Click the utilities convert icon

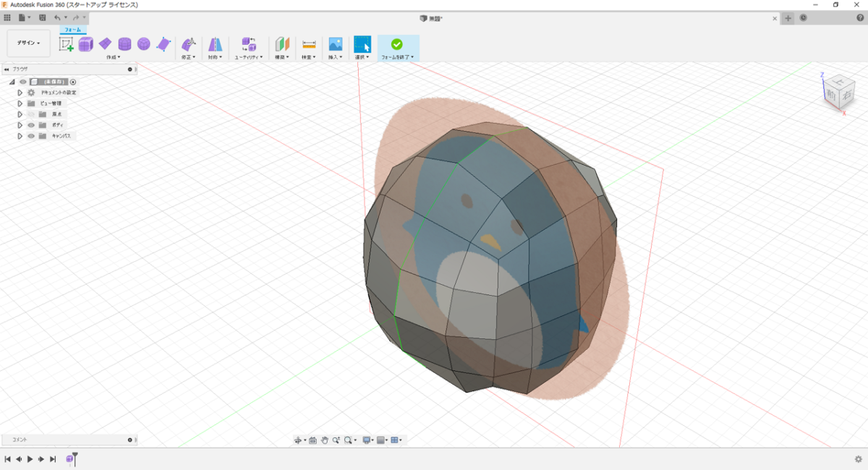(x=248, y=44)
